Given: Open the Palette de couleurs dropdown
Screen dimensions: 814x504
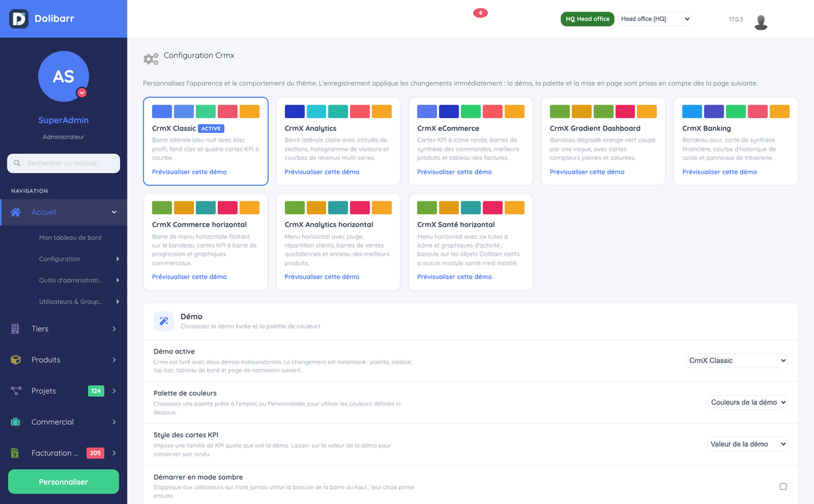Looking at the screenshot, I should point(748,402).
